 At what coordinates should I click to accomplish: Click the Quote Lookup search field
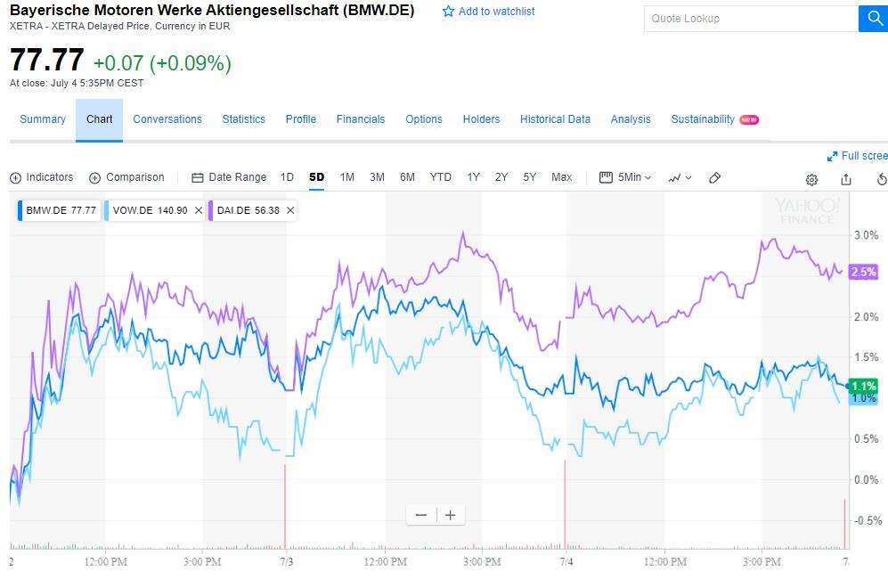pos(750,19)
